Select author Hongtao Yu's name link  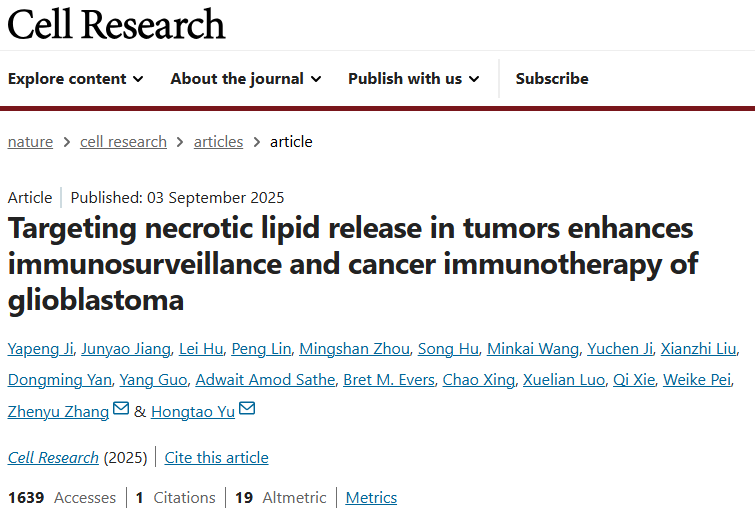pyautogui.click(x=193, y=411)
